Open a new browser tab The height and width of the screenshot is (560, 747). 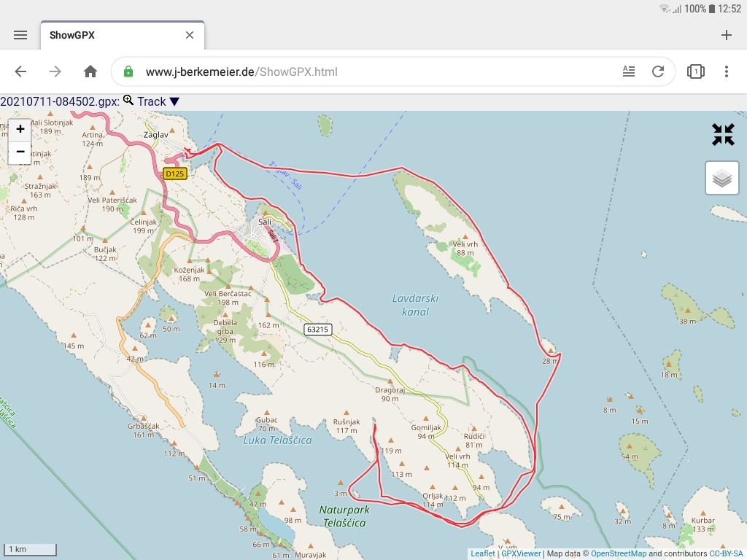727,35
